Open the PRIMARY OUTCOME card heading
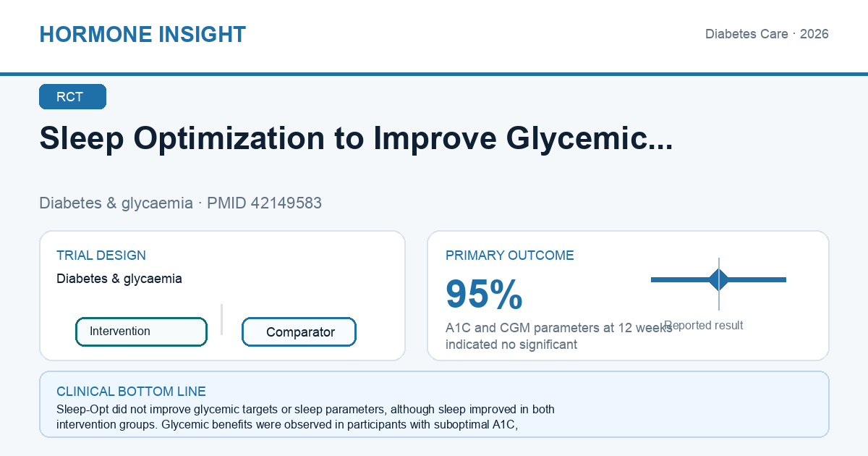This screenshot has width=868, height=456. click(510, 256)
